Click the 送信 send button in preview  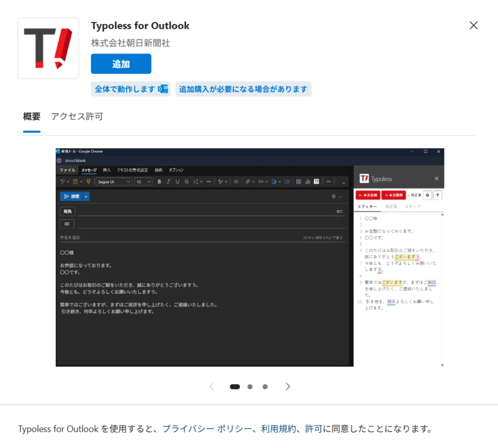click(x=71, y=197)
